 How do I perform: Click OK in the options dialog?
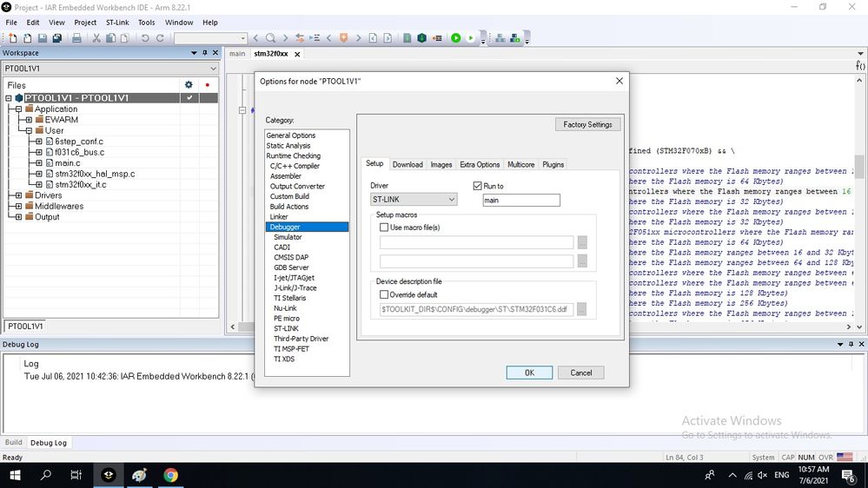529,373
